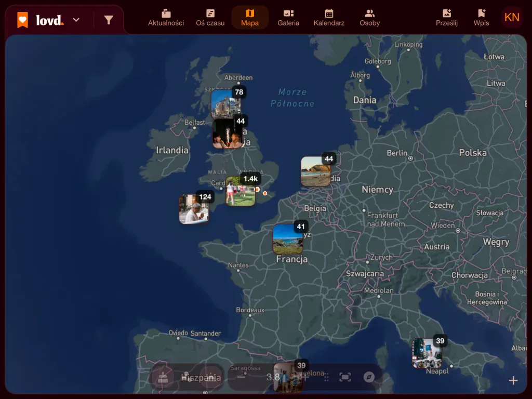The width and height of the screenshot is (532, 399).
Task: Select the Mapa tab
Action: click(250, 18)
